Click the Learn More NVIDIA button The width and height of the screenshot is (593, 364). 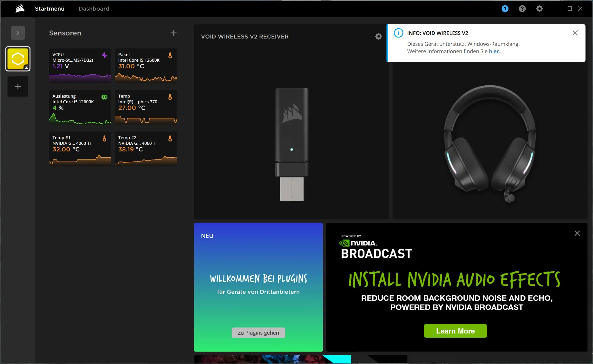[x=455, y=331]
